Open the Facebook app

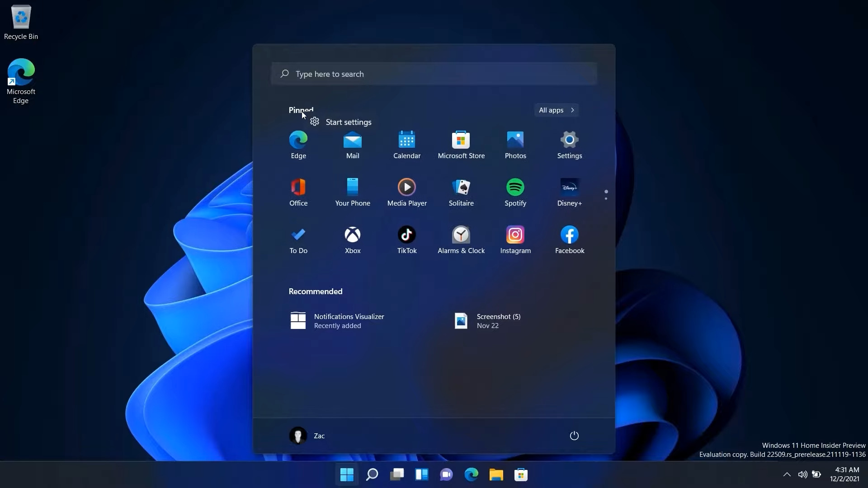click(570, 240)
